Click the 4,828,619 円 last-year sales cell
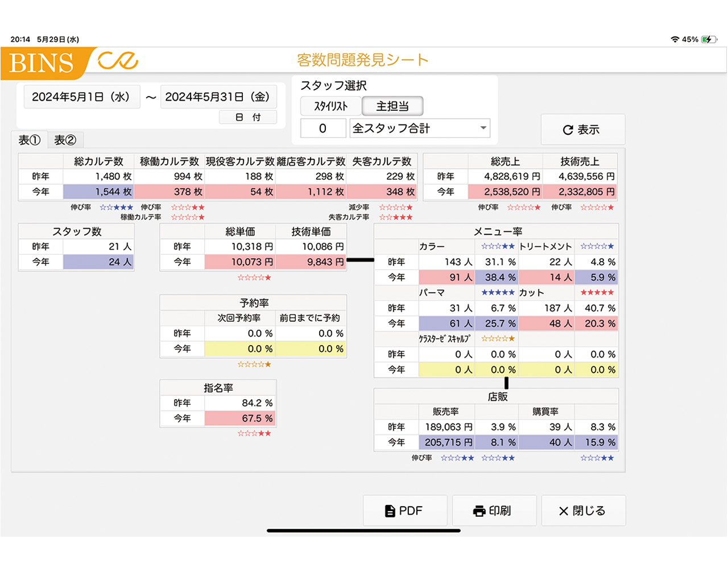 click(505, 177)
